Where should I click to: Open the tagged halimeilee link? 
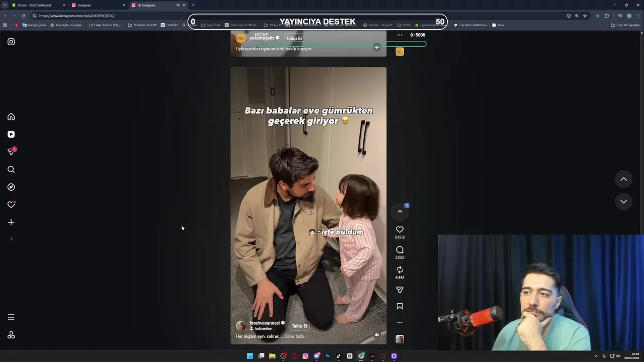coord(263,328)
